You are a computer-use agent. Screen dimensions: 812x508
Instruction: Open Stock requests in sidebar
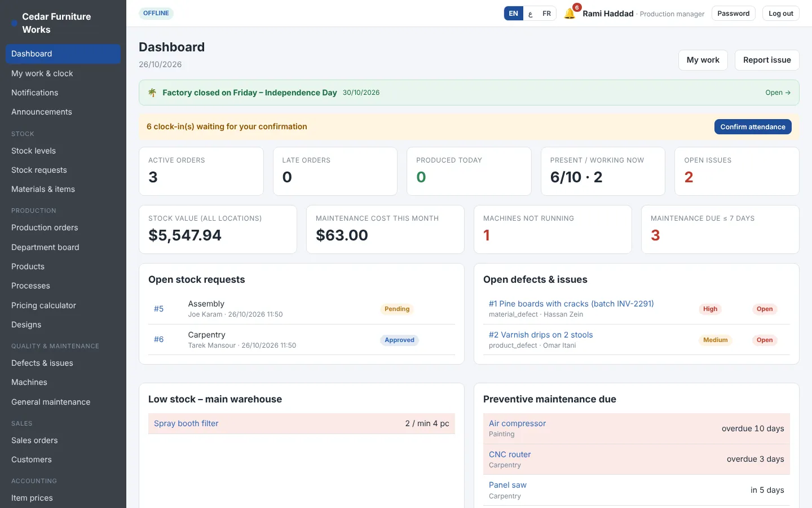click(63, 170)
